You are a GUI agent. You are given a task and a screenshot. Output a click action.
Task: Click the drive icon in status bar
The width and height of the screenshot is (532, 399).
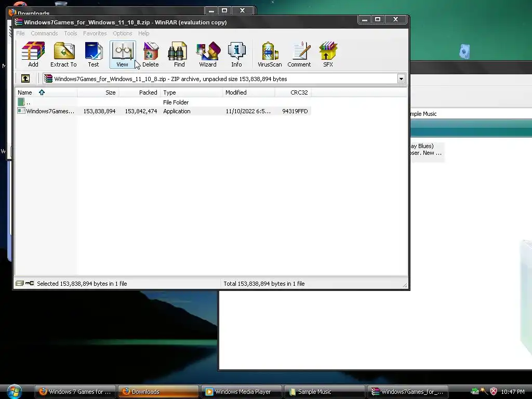pos(20,283)
